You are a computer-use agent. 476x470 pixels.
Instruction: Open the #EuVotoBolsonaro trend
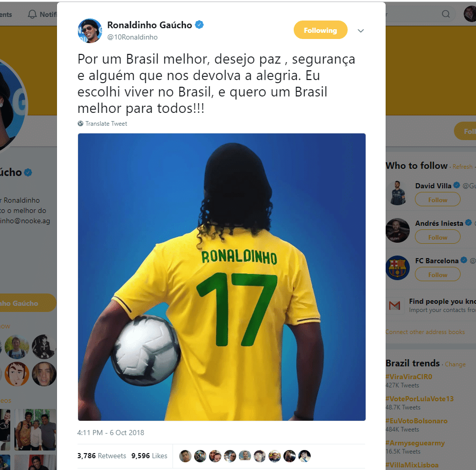[x=416, y=421]
